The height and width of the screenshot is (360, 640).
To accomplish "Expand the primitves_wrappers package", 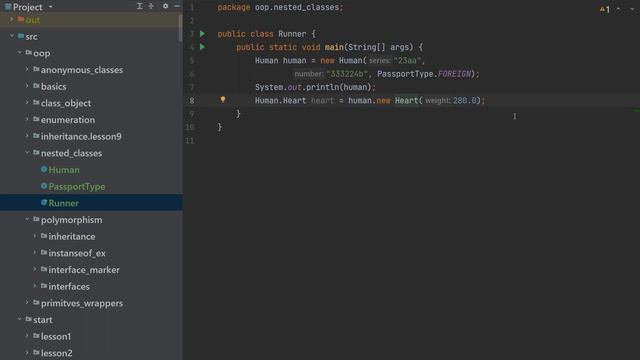I will coord(27,303).
